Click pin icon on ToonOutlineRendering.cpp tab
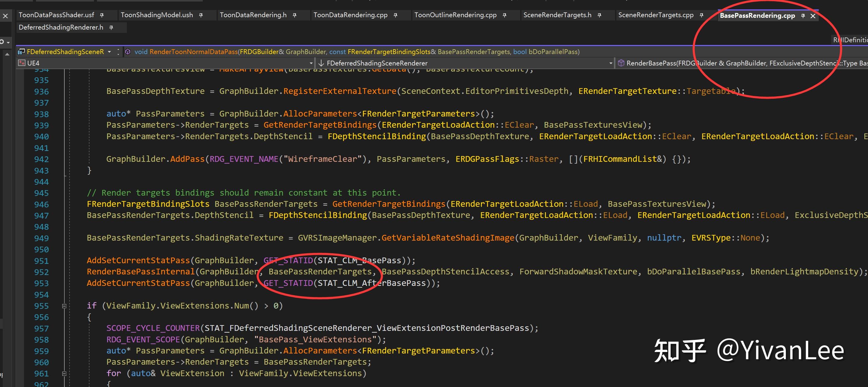The width and height of the screenshot is (868, 387). [x=505, y=15]
